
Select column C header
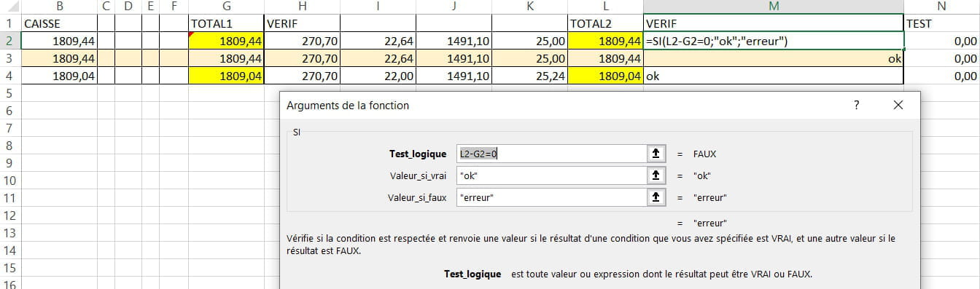tap(106, 7)
